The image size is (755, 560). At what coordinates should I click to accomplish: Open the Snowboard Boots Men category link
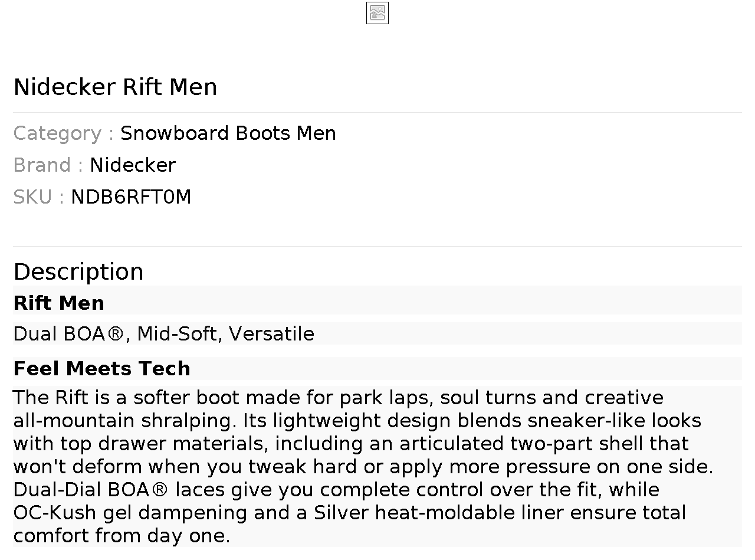coord(228,133)
